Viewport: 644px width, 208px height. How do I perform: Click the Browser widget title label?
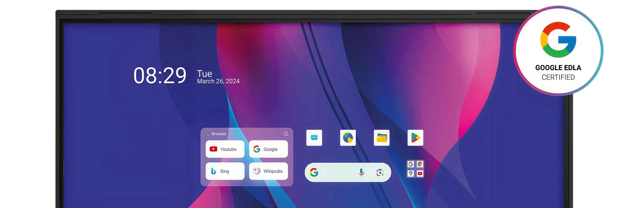pos(219,134)
